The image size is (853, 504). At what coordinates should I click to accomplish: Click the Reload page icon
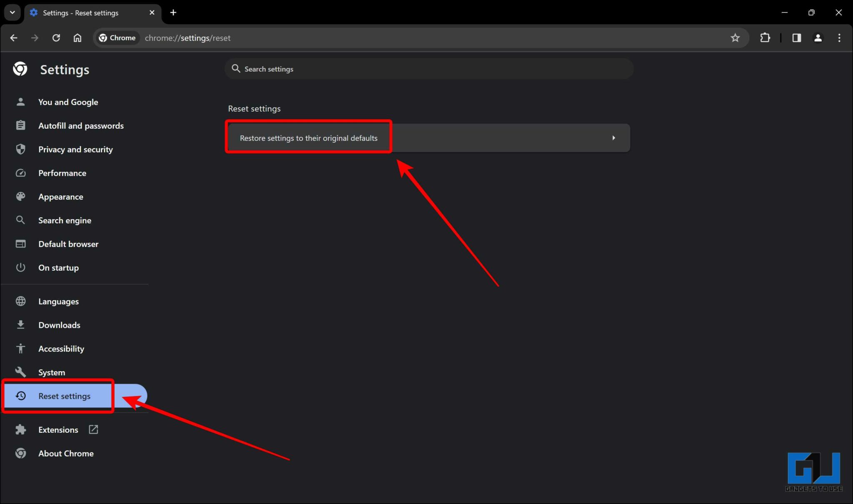click(56, 37)
